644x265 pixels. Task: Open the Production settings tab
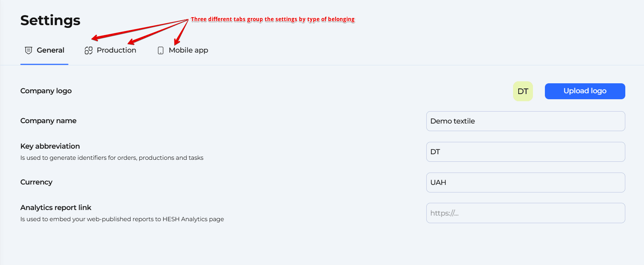pos(116,50)
